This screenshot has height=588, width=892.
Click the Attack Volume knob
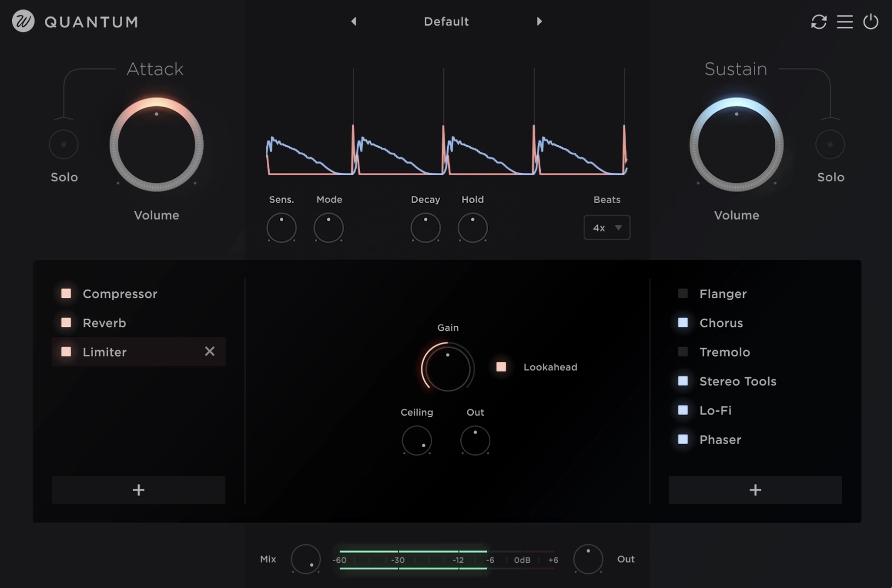157,145
